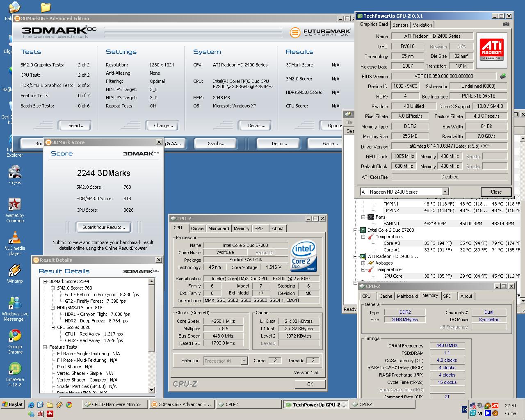Collapse the SM2.0 Score: 763 node
This screenshot has height=420, width=525.
pyautogui.click(x=53, y=288)
